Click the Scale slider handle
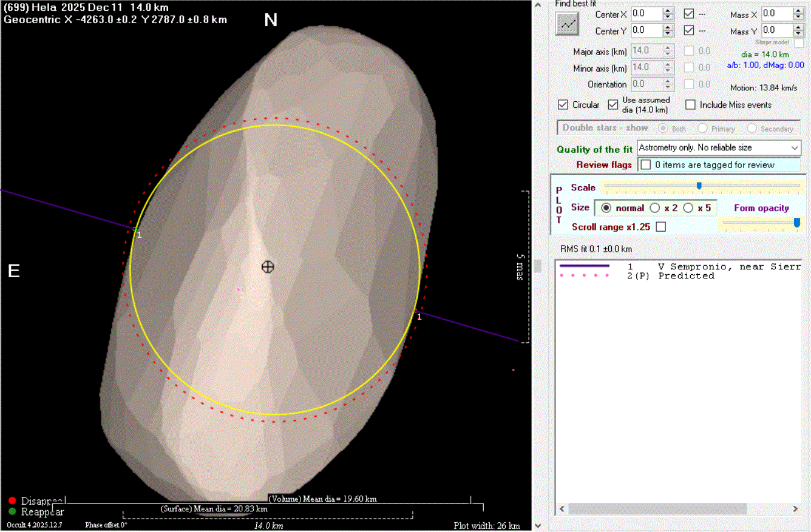 [x=699, y=186]
